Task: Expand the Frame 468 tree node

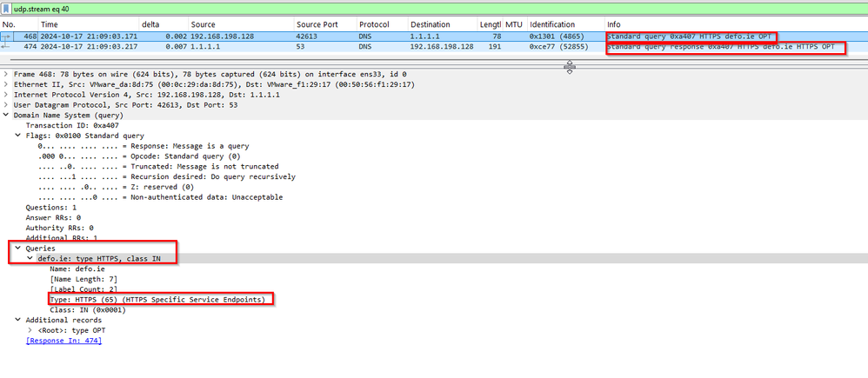Action: click(x=5, y=74)
